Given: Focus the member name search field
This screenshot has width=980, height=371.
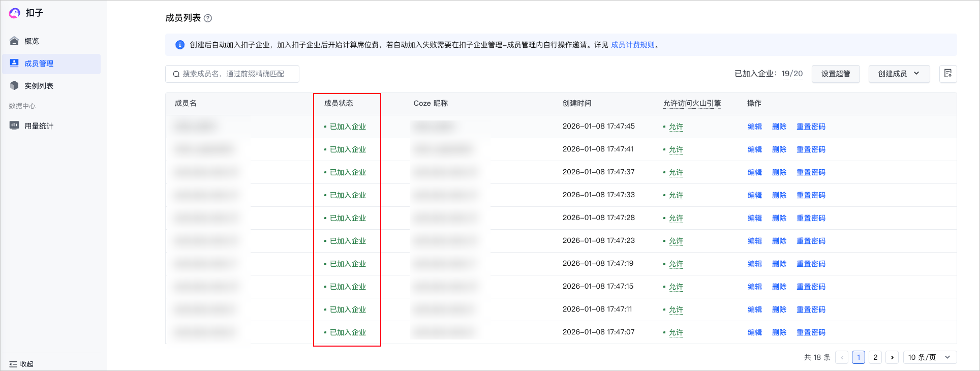Looking at the screenshot, I should [x=232, y=74].
